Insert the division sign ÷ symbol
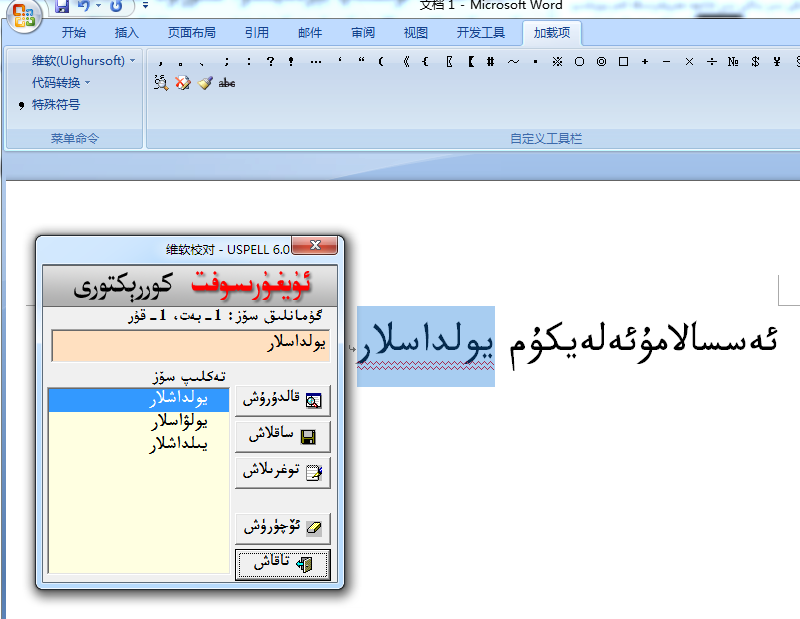The image size is (800, 619). 711,61
